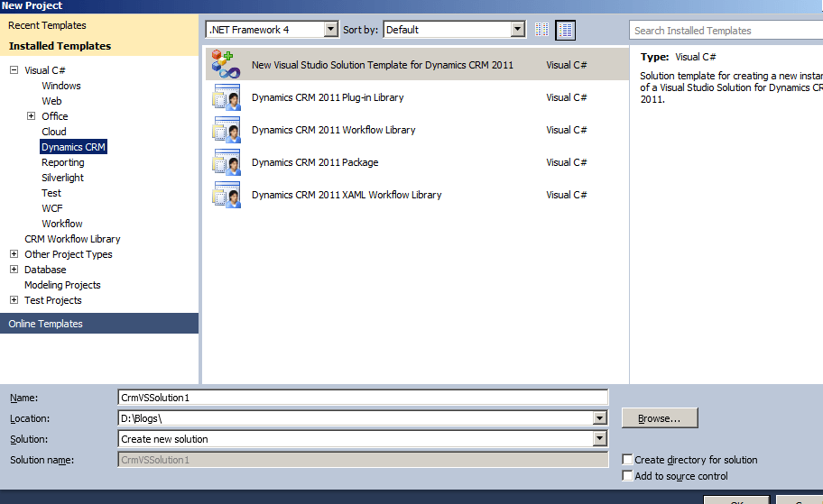Choose 'Dynamics CRM 2011 Package' template
Viewport: 823px width, 504px height.
(417, 162)
